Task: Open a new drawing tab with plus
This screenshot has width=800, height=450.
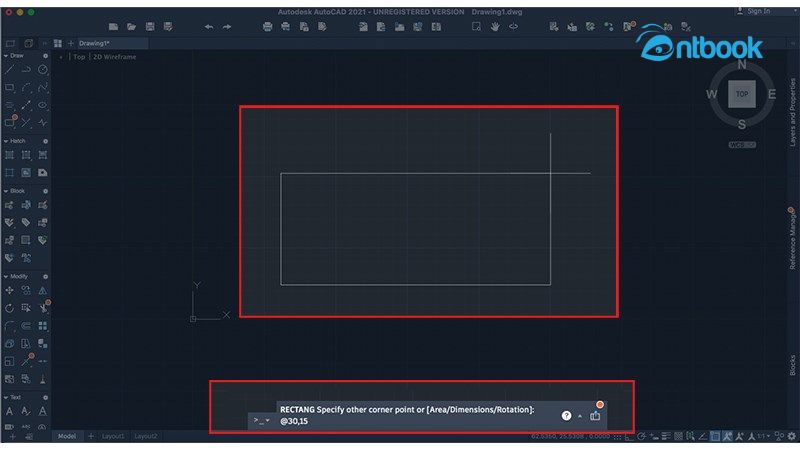Action: coord(71,43)
